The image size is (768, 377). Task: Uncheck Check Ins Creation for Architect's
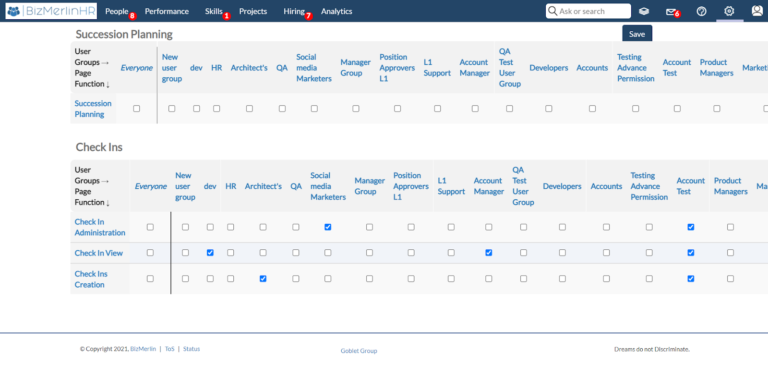pyautogui.click(x=263, y=279)
